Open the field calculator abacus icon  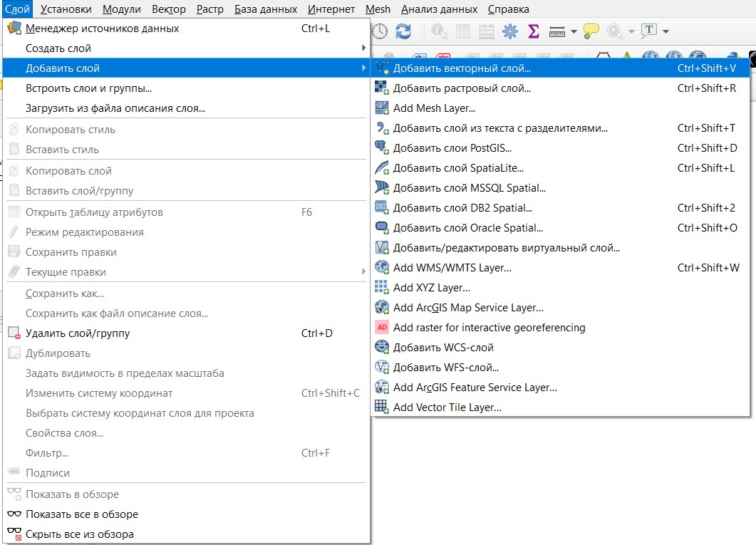[x=486, y=31]
